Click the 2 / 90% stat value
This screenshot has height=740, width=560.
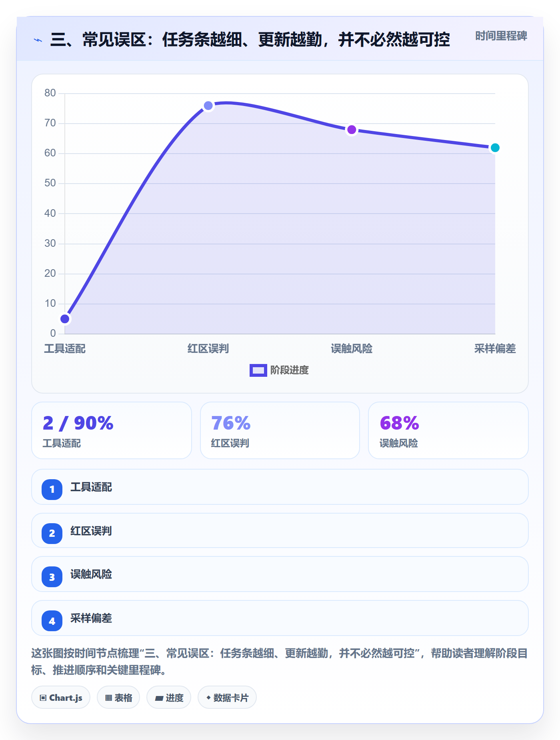[x=78, y=423]
